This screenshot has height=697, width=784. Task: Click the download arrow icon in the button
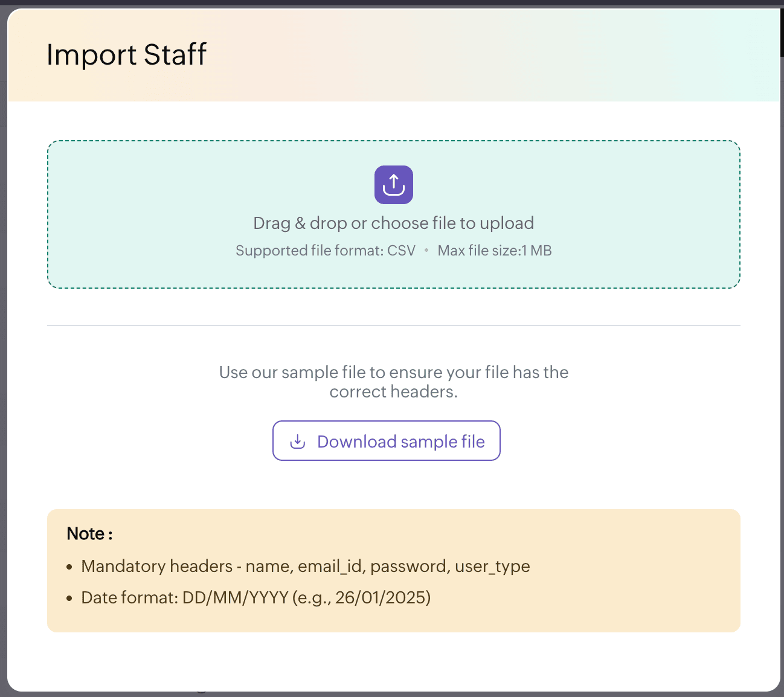tap(298, 442)
